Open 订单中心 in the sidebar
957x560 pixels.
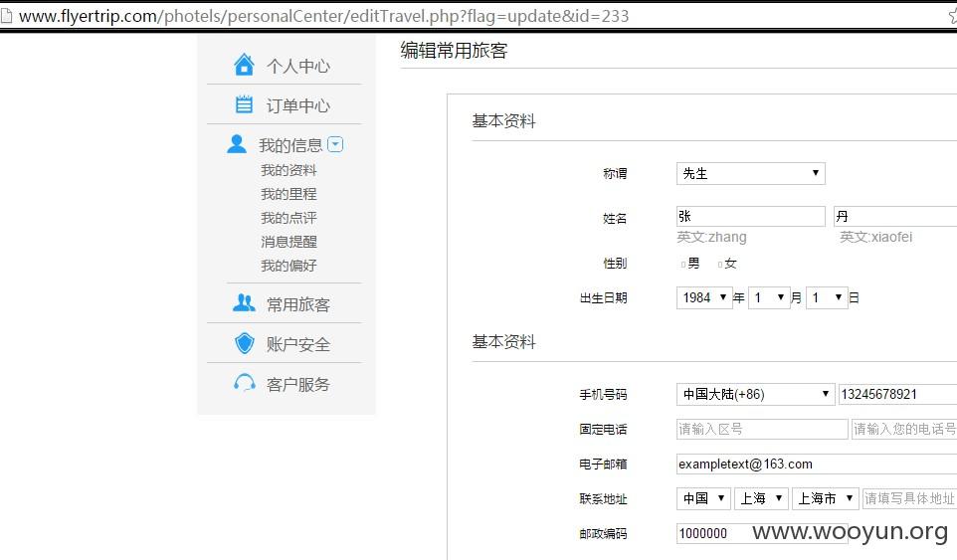point(297,105)
